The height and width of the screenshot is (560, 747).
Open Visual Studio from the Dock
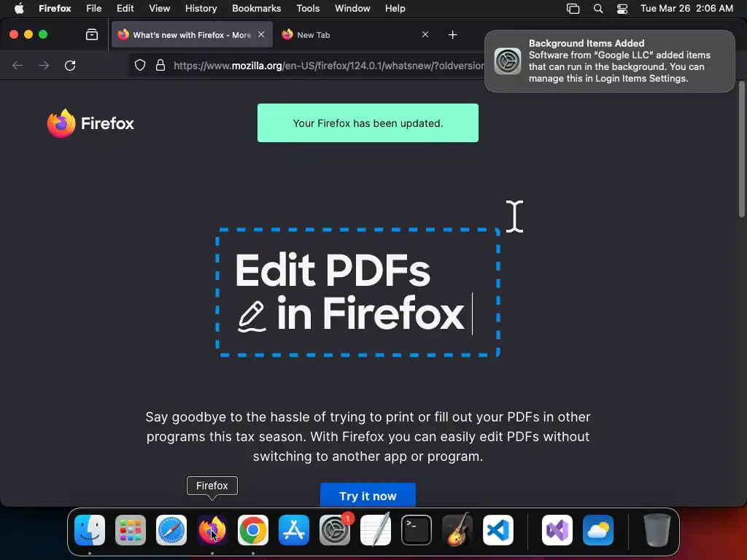[557, 530]
